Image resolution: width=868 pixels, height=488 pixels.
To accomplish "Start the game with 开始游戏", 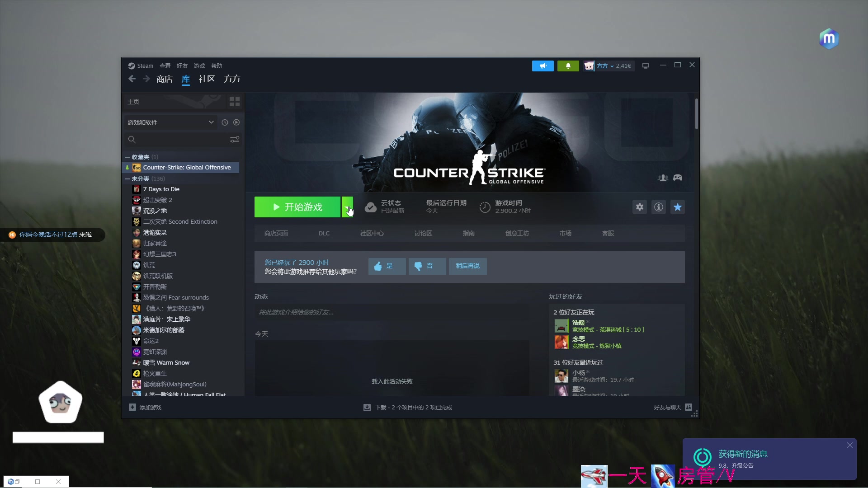I will pyautogui.click(x=297, y=207).
